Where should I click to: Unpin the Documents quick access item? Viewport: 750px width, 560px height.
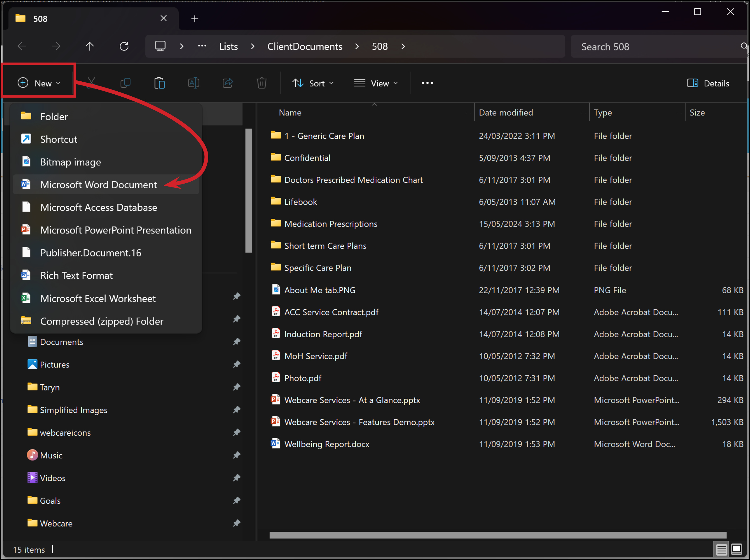coord(237,342)
